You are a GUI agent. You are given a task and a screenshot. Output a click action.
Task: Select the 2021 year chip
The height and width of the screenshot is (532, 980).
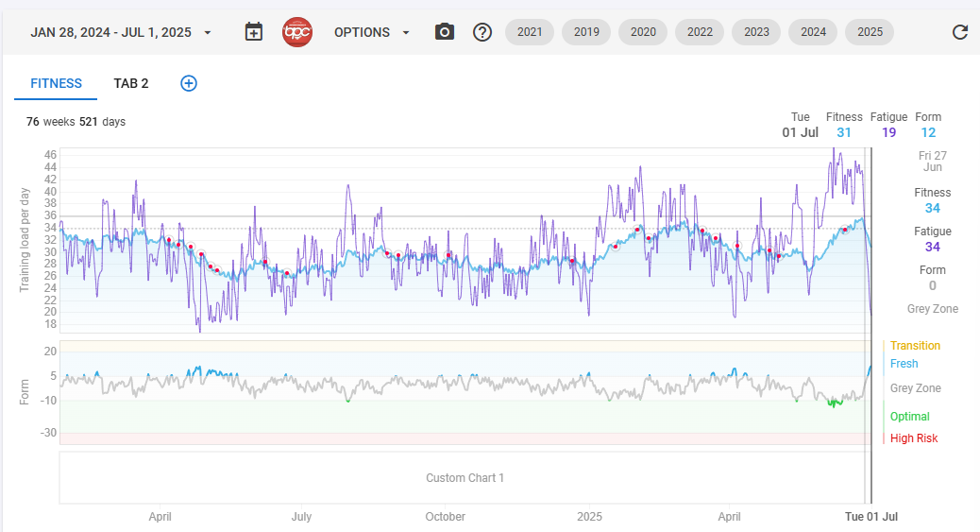coord(530,32)
